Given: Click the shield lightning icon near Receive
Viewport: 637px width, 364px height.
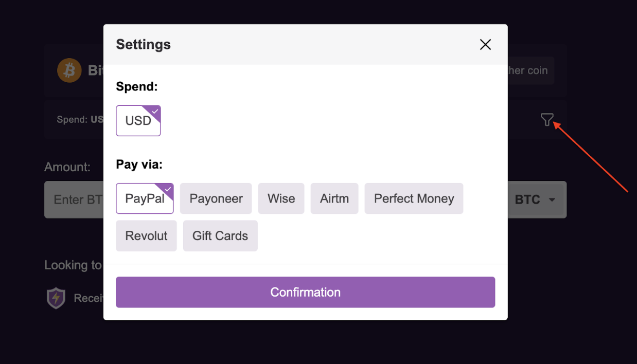Looking at the screenshot, I should 56,298.
